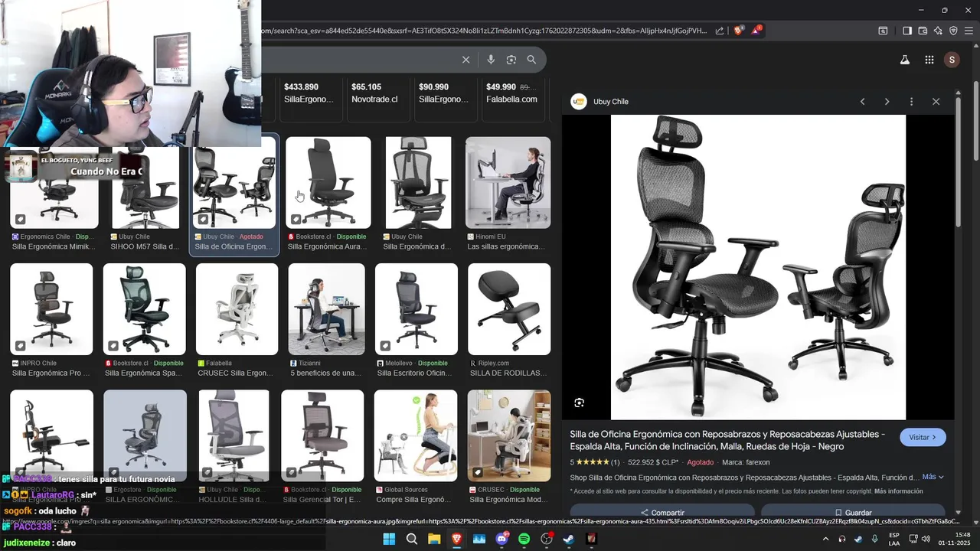Viewport: 980px width, 551px height.
Task: Open the Más información link
Action: coord(898,491)
